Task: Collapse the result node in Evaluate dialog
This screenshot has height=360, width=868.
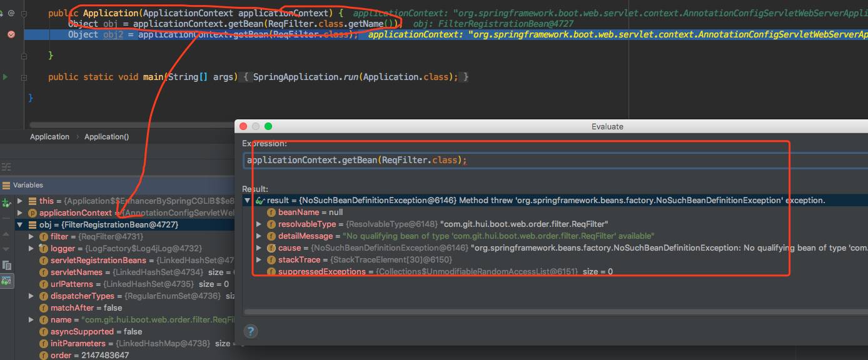Action: point(248,201)
